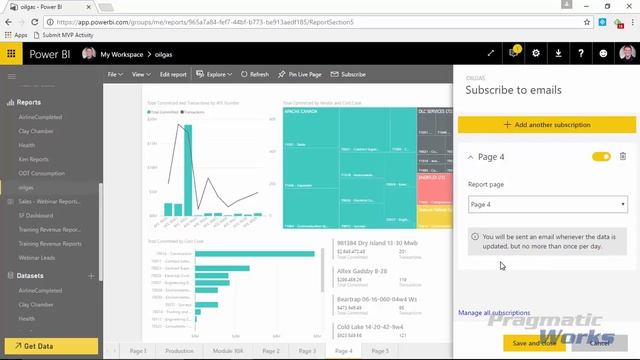Enter full screen mode with the arrows icon

[x=491, y=53]
